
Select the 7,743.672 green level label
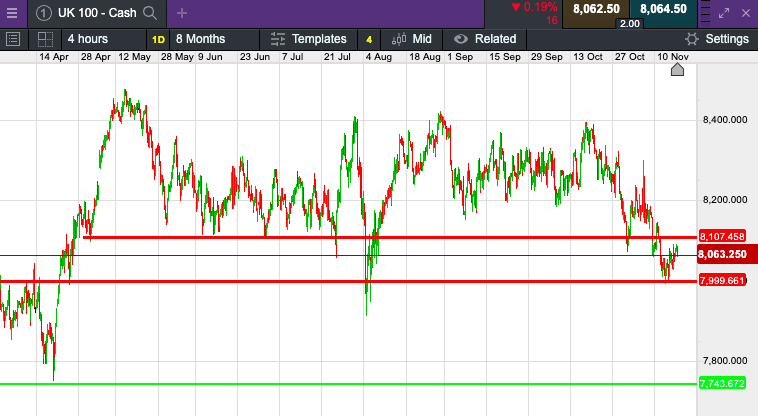[x=722, y=384]
